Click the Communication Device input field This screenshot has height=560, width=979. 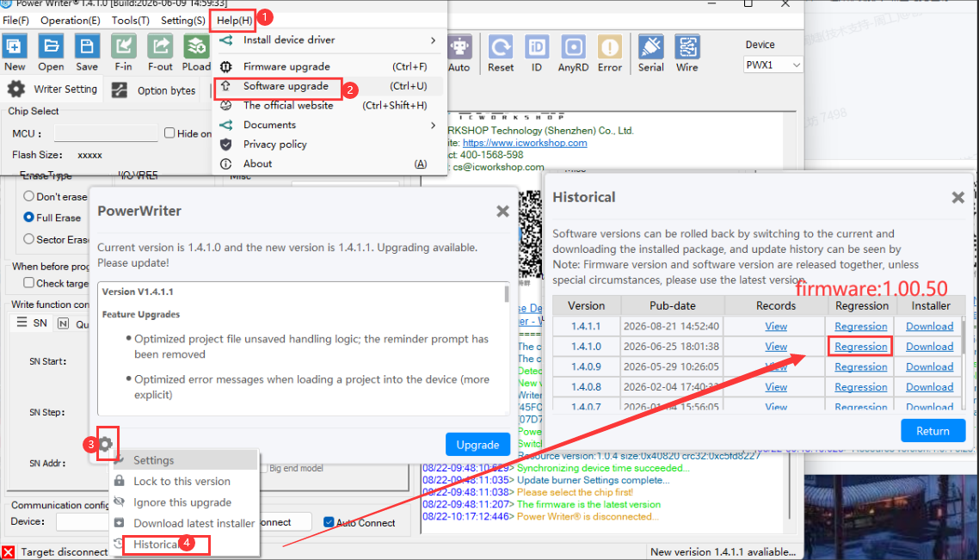click(83, 521)
